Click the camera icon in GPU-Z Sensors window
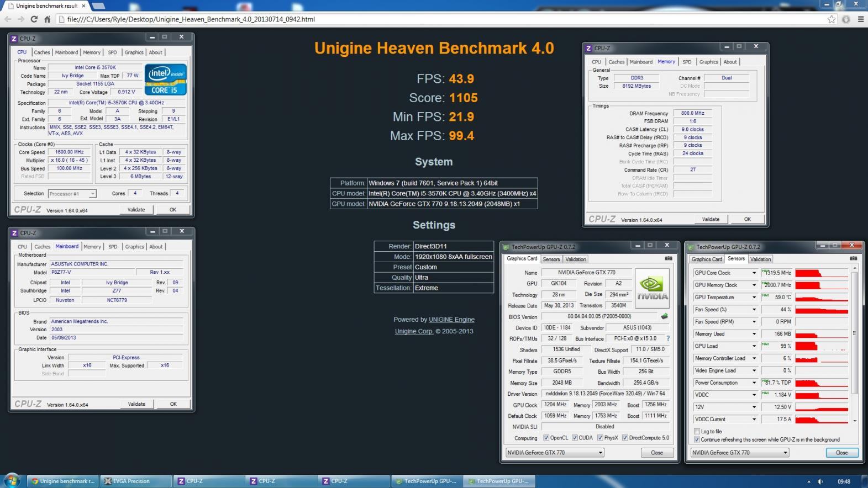 coord(853,258)
